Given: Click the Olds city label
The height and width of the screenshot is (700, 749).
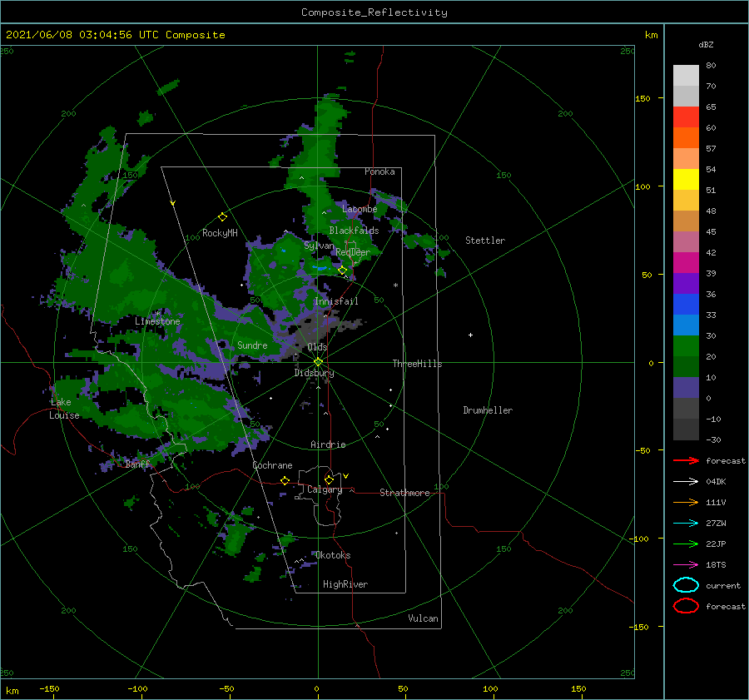Looking at the screenshot, I should pos(317,347).
